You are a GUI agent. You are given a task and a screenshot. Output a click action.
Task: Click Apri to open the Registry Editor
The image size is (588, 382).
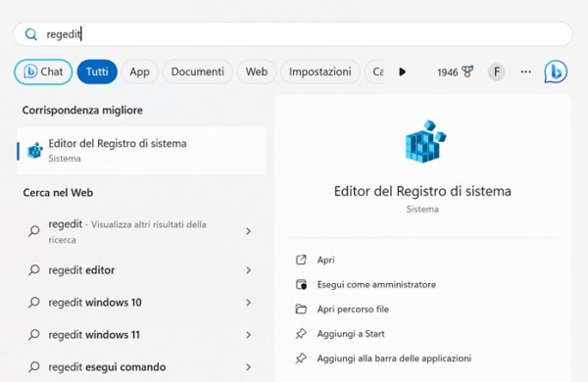[326, 260]
